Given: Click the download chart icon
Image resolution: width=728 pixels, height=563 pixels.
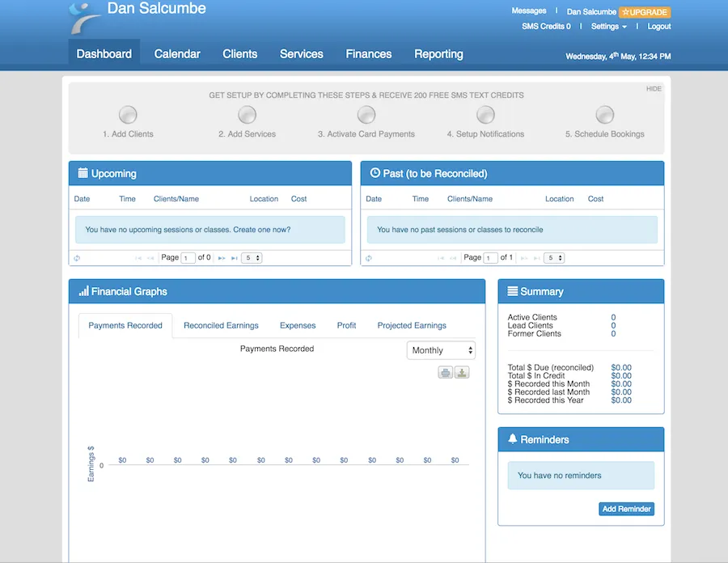Looking at the screenshot, I should [x=461, y=372].
